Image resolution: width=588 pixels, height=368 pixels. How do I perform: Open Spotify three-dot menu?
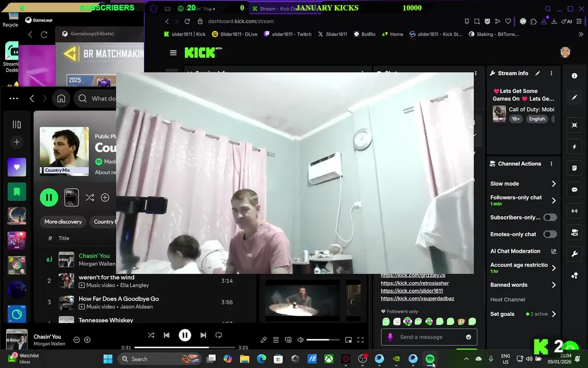(14, 98)
